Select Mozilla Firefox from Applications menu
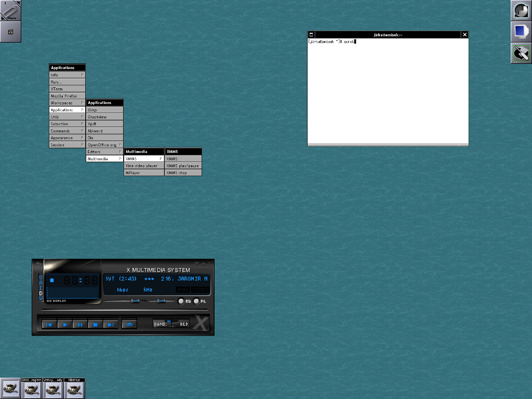This screenshot has height=399, width=532. pos(67,96)
